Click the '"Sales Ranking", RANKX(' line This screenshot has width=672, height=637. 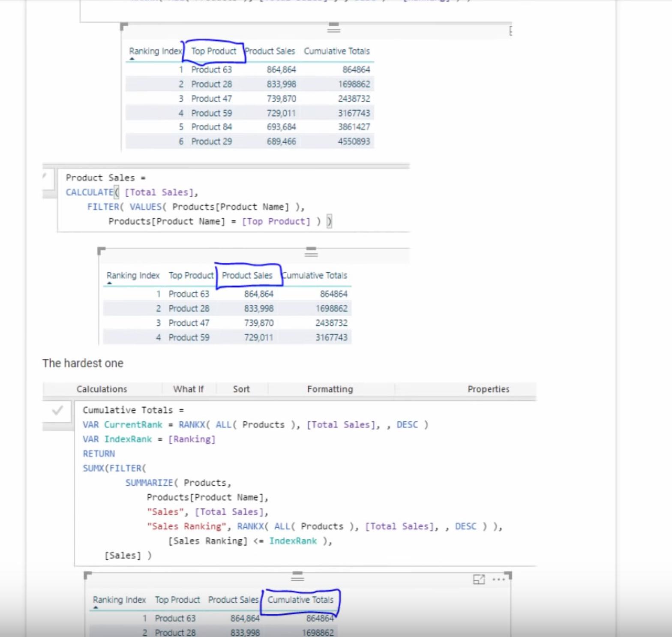tap(325, 526)
